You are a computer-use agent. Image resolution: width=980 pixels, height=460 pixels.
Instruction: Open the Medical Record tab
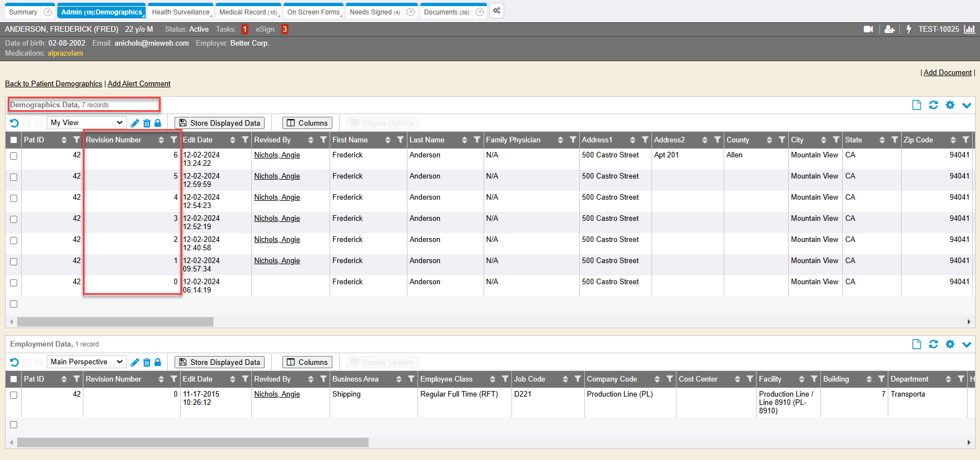[248, 12]
